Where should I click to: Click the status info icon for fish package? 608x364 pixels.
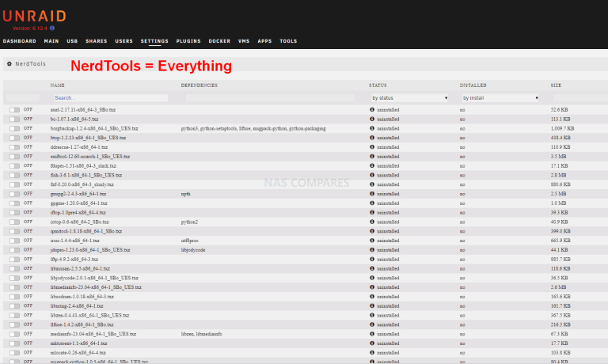[372, 175]
